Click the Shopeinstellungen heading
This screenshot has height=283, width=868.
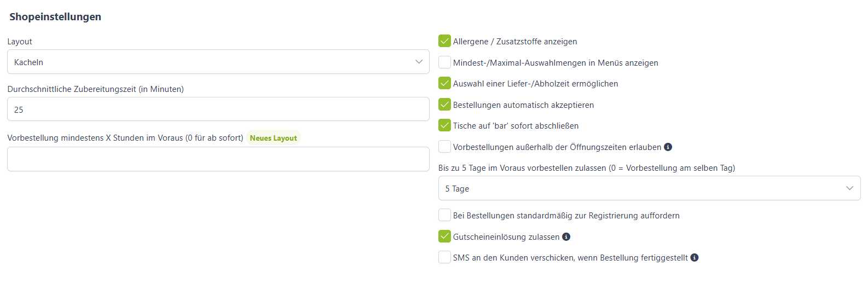(55, 17)
